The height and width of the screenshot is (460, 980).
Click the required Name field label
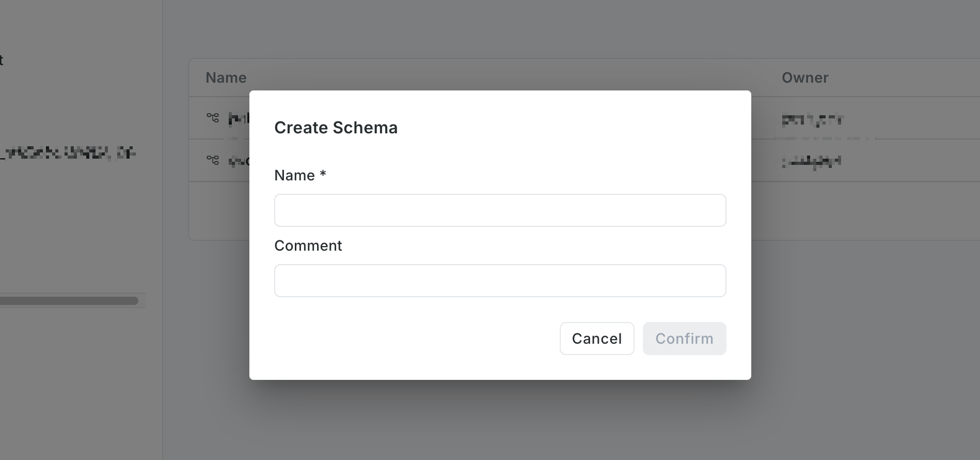[300, 175]
